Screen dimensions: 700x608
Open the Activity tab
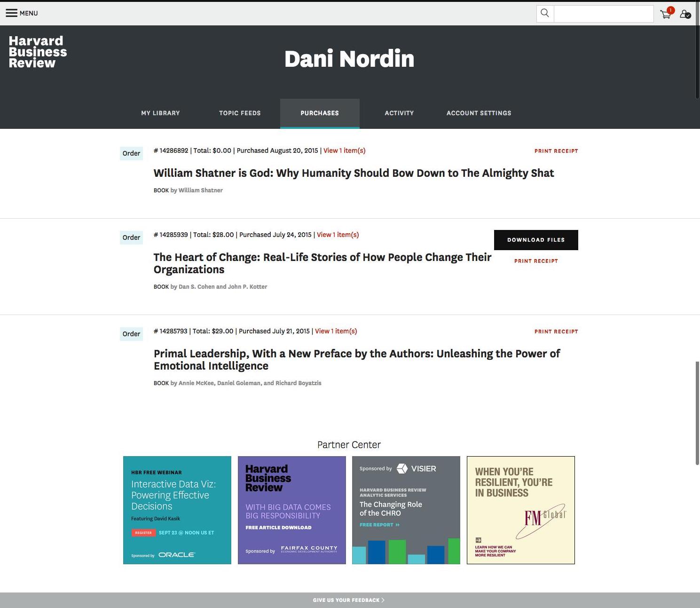pos(399,113)
